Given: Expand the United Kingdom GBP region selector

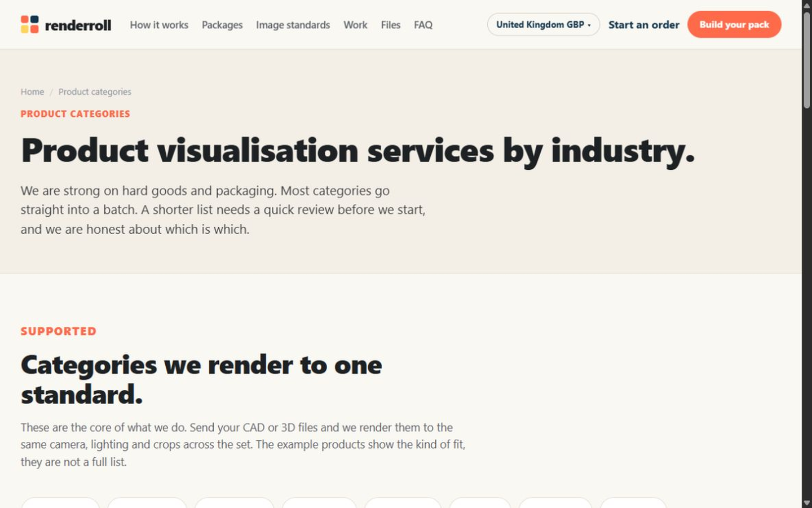Looking at the screenshot, I should pyautogui.click(x=543, y=24).
